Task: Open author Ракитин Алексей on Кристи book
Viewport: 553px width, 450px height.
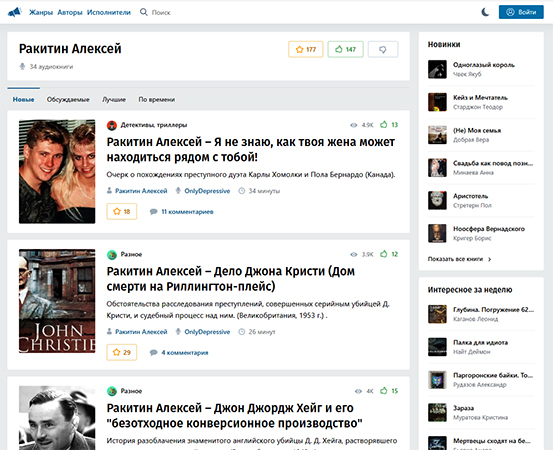Action: pyautogui.click(x=141, y=332)
